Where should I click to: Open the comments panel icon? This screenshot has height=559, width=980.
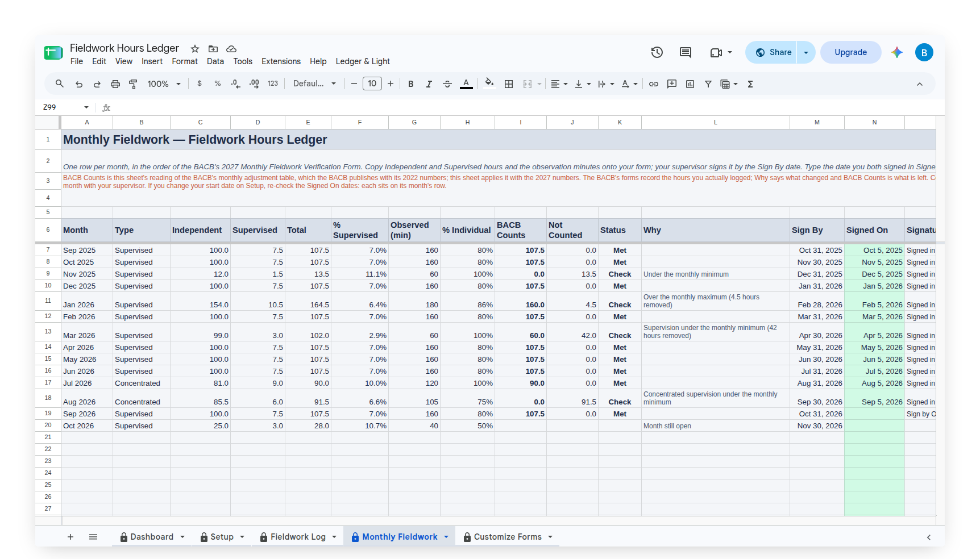pyautogui.click(x=686, y=52)
